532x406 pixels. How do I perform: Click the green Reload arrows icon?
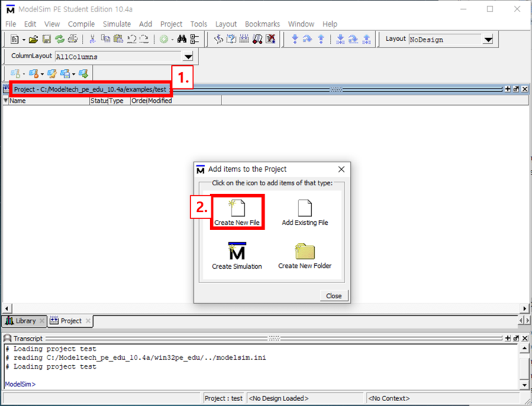click(60, 40)
